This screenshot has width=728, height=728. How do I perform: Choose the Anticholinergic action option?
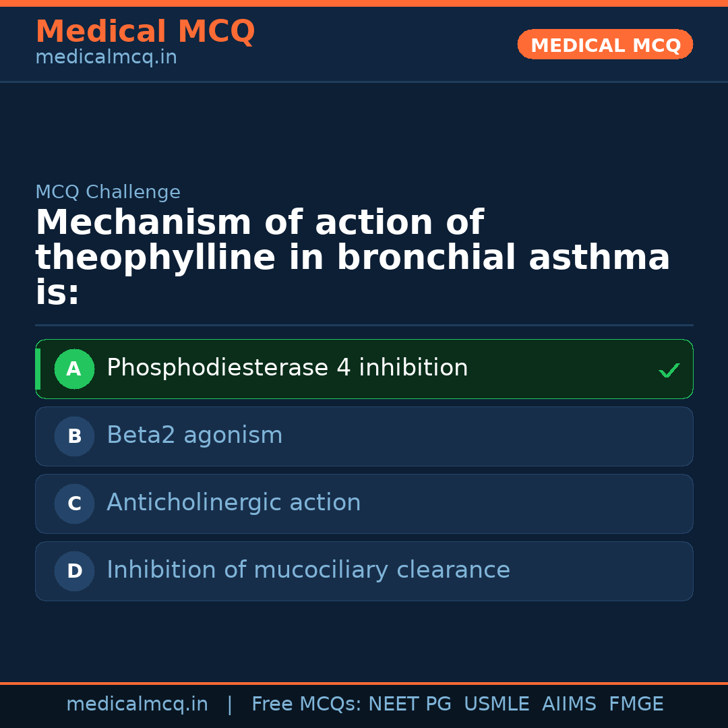(233, 503)
